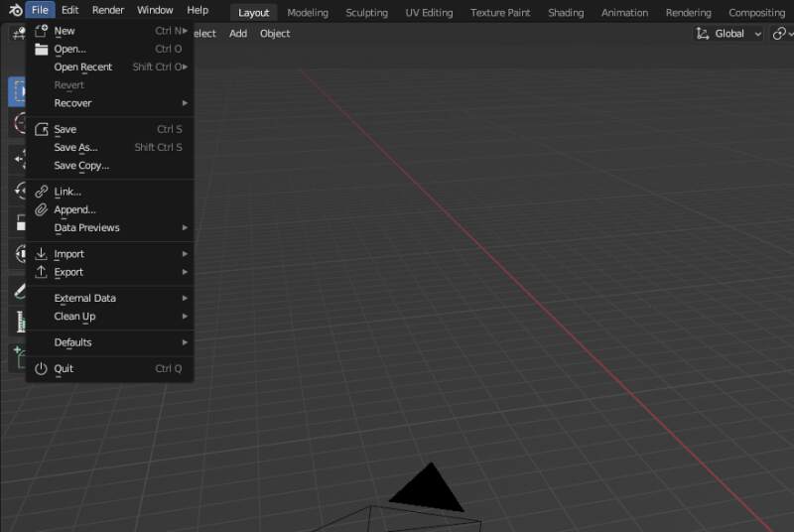Click the Save disk icon
Viewport: 794px width, 532px height.
(x=41, y=130)
